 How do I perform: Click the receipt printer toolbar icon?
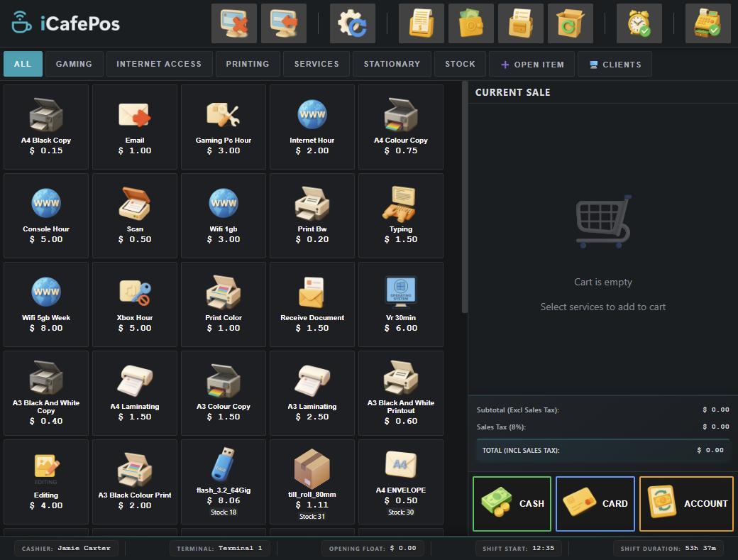pos(521,23)
